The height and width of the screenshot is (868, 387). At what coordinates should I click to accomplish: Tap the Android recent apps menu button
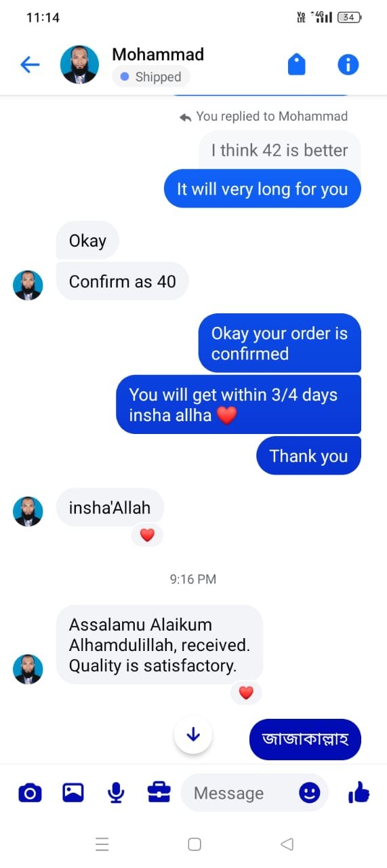tap(102, 844)
